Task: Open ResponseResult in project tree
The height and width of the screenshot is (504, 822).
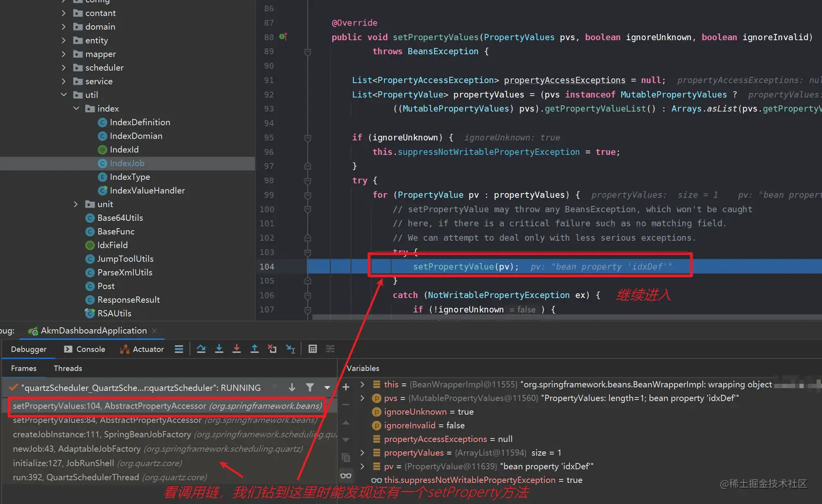Action: (128, 300)
